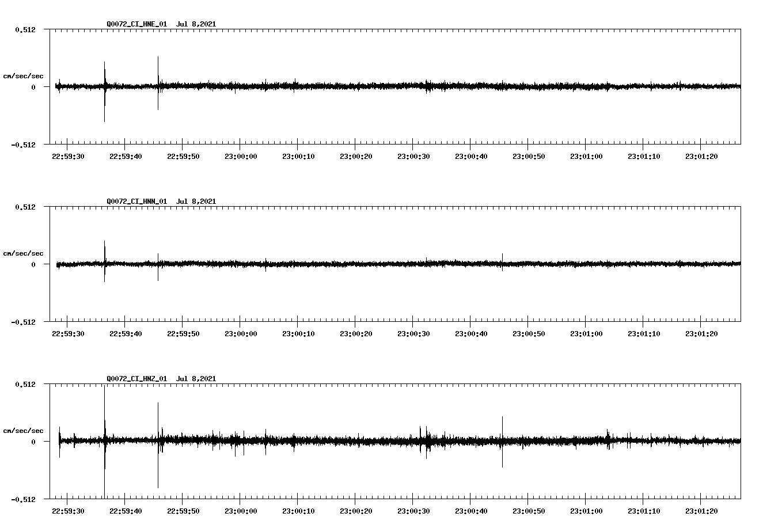Click inside the quiet middle of HNE trace
Image resolution: width=782 pixels, height=532 pixels.
tap(374, 86)
